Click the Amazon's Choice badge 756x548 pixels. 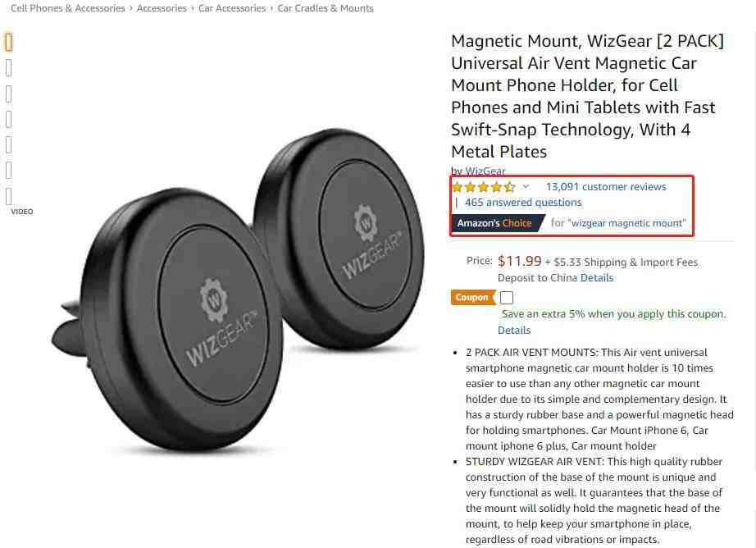497,223
